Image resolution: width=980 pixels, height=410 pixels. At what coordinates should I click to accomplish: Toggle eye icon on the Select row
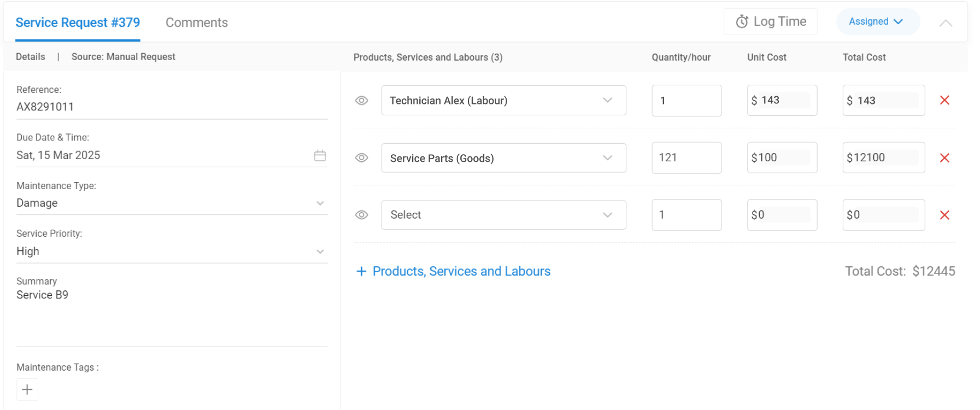pos(361,215)
